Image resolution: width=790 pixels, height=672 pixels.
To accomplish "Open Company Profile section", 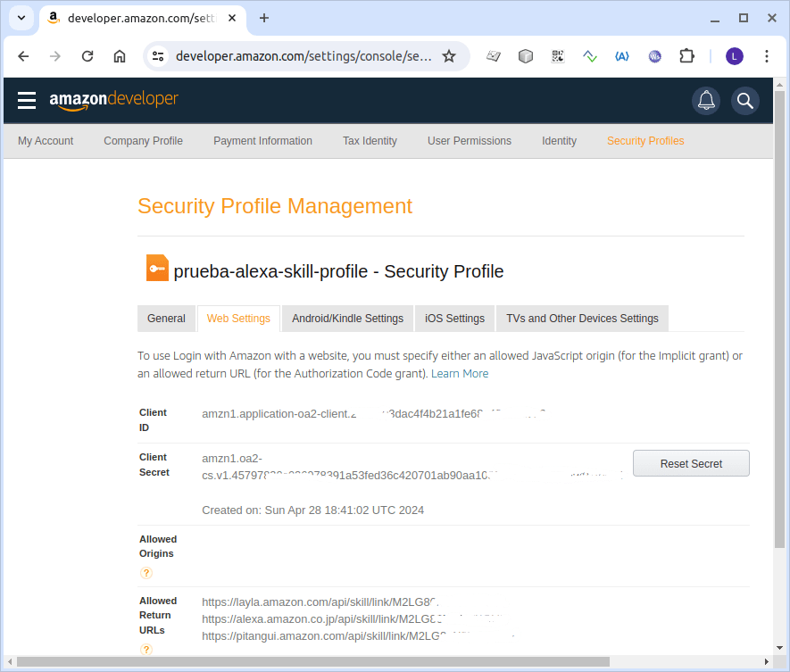I will (x=143, y=141).
